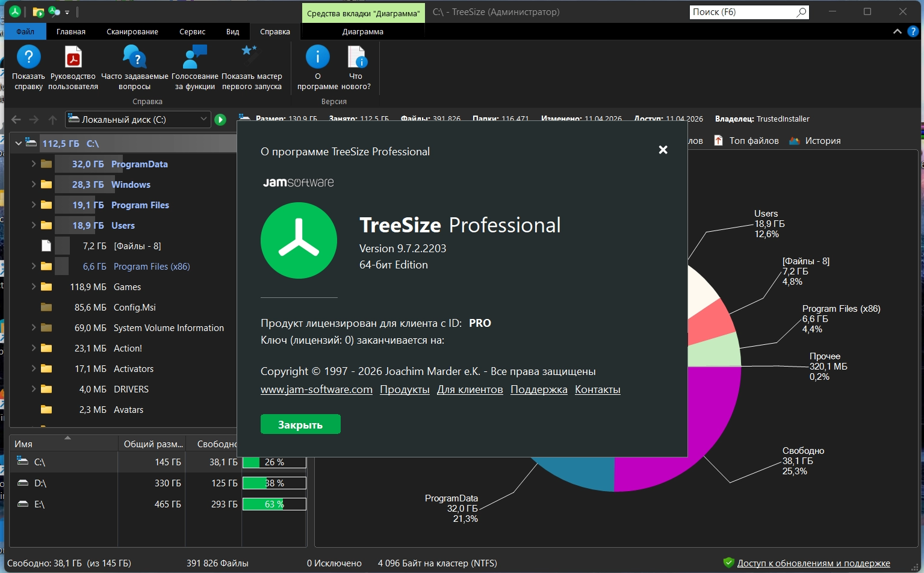This screenshot has width=924, height=573.
Task: Click the D:\ drive icon in the drive list
Action: point(23,483)
